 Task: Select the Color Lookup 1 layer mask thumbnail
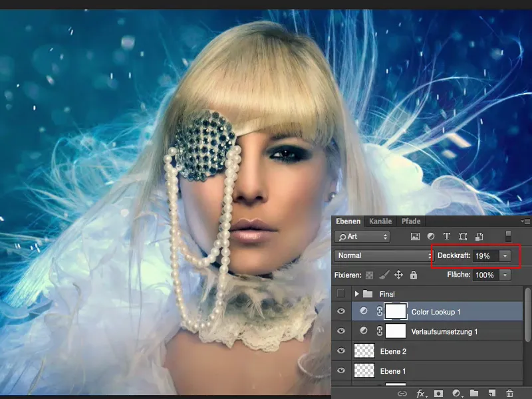click(x=396, y=311)
